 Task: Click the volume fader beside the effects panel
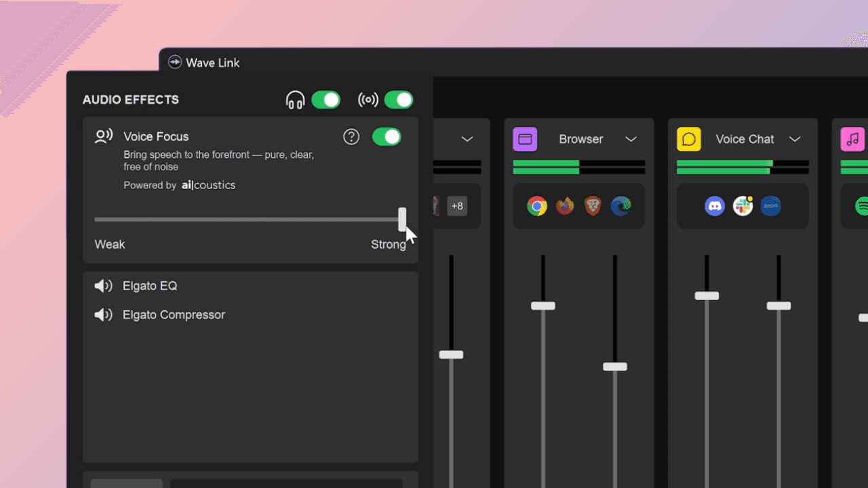click(x=451, y=354)
